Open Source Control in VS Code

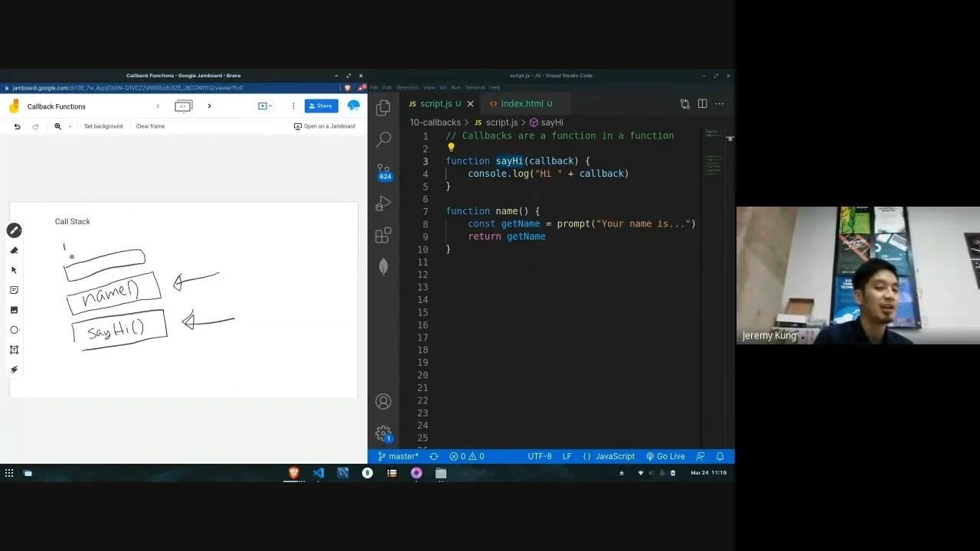[x=383, y=171]
